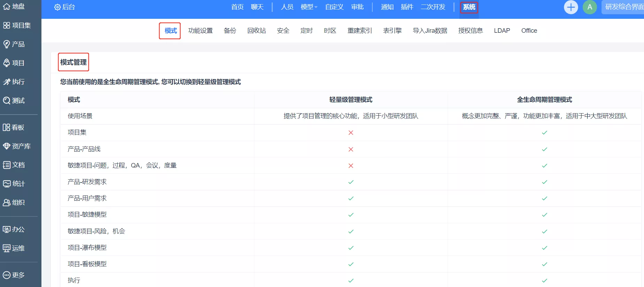Select 二次开发 in top navigation
The image size is (644, 287).
click(433, 7)
